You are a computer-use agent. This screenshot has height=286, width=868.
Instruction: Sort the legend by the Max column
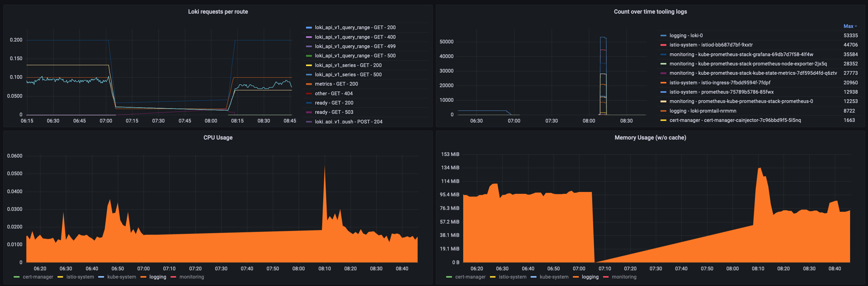(850, 26)
